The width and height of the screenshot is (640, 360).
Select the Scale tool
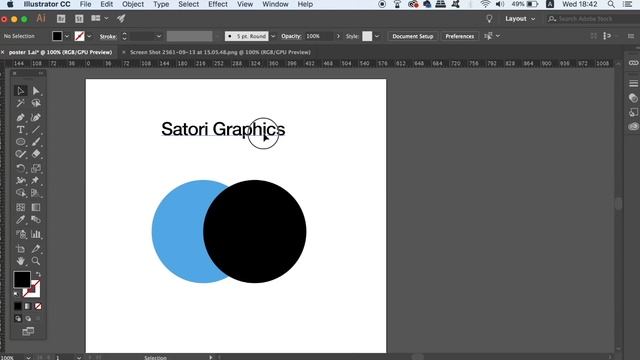36,168
